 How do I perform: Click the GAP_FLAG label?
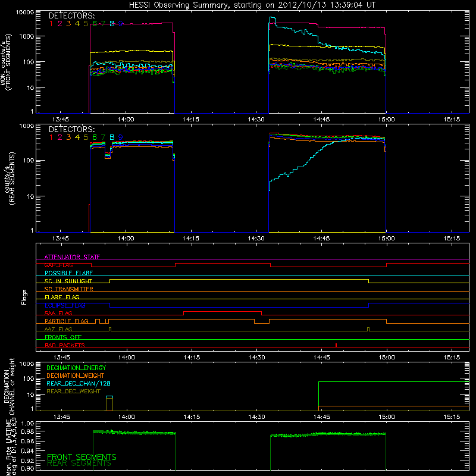[x=58, y=265]
